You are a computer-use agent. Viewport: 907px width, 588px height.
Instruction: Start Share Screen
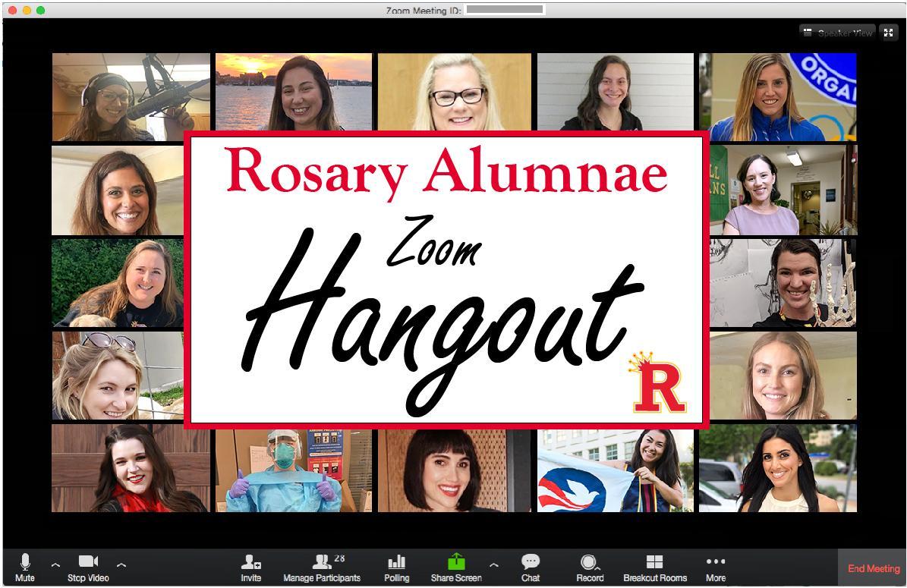pyautogui.click(x=456, y=568)
